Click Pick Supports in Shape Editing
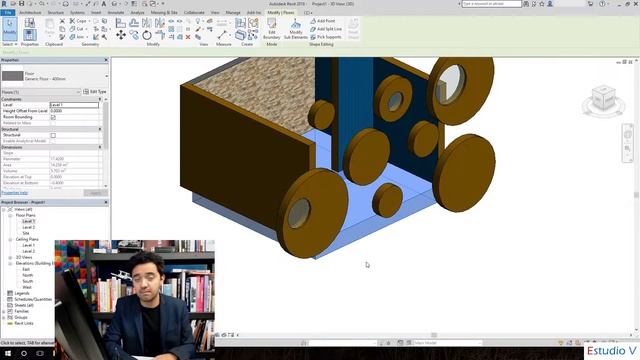The image size is (640, 360). pos(325,37)
